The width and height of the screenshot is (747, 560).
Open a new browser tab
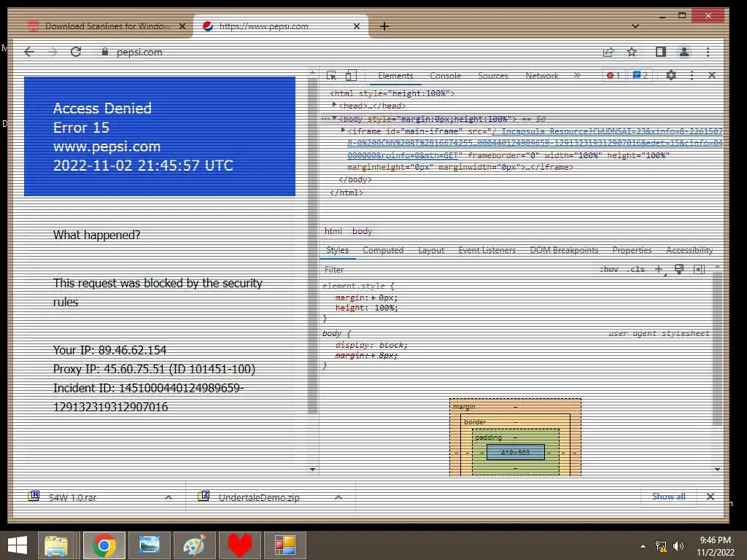384,26
